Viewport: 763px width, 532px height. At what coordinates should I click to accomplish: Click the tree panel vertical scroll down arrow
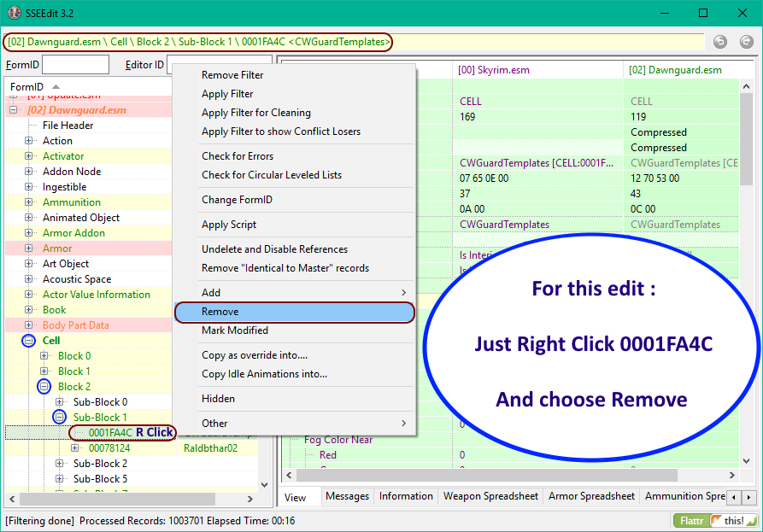(x=264, y=484)
